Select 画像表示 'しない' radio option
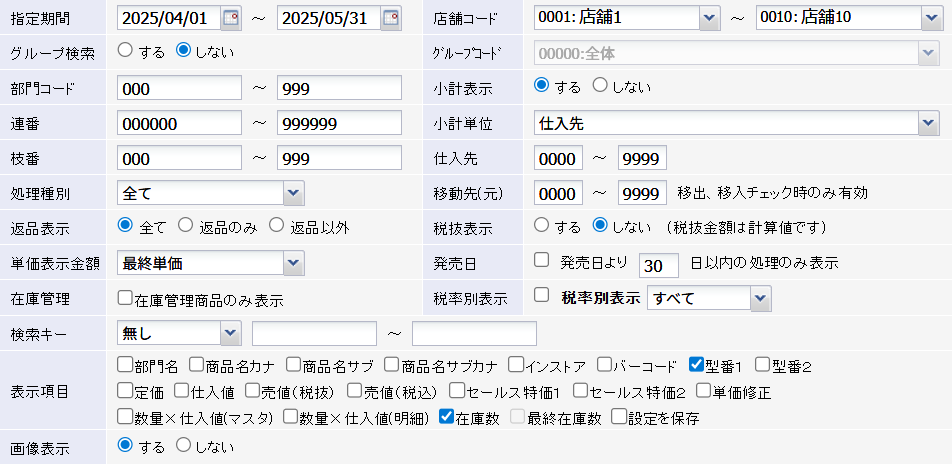The image size is (952, 464). 184,445
